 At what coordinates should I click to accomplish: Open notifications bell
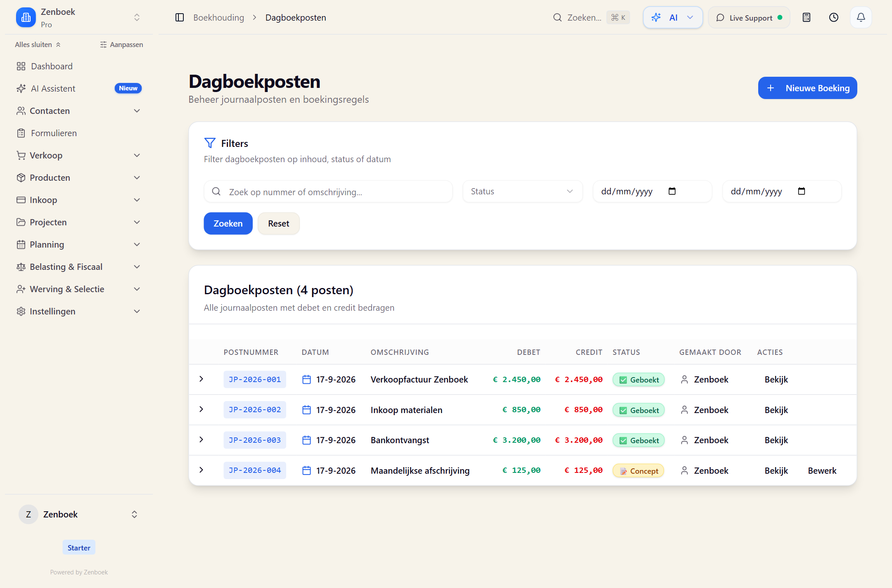tap(861, 17)
